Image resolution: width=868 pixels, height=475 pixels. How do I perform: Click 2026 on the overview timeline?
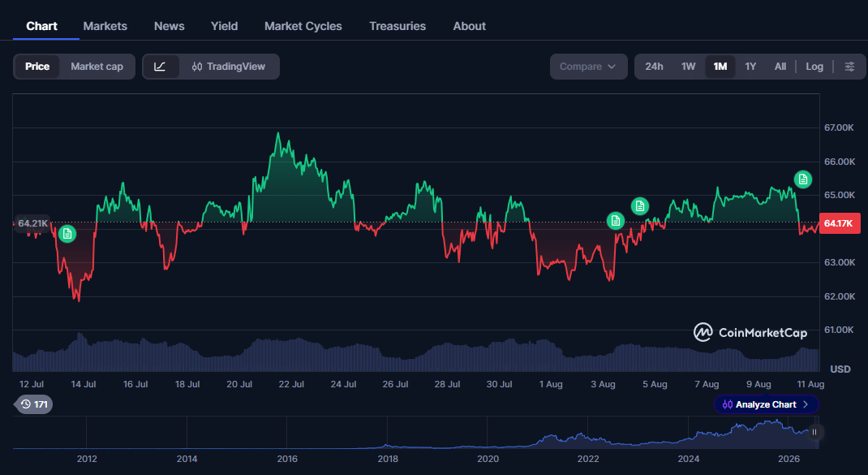(789, 459)
